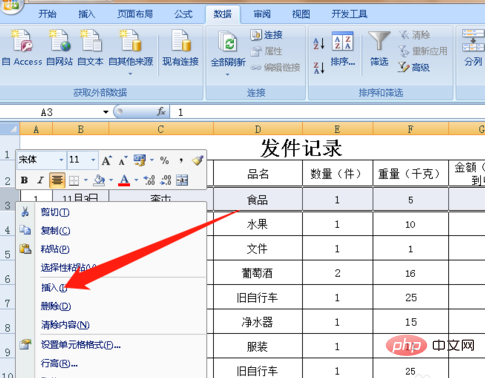This screenshot has height=378, width=485.
Task: Click the Select All corner button
Action: 10,128
